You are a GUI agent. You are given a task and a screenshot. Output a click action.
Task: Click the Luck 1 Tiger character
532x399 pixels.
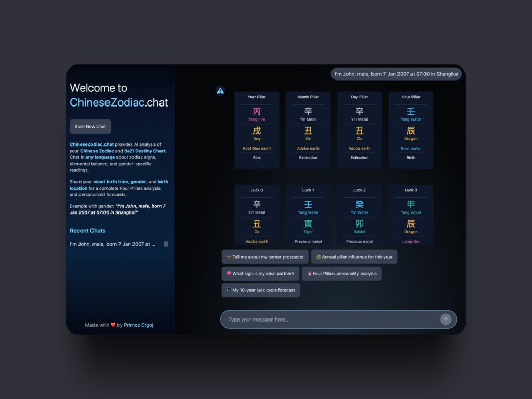(x=308, y=223)
